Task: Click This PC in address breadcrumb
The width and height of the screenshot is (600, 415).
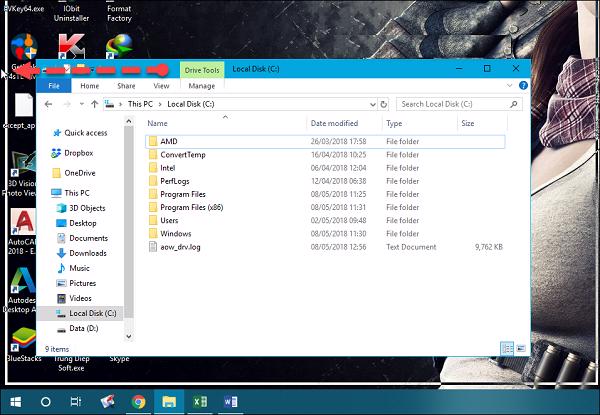Action: (140, 104)
